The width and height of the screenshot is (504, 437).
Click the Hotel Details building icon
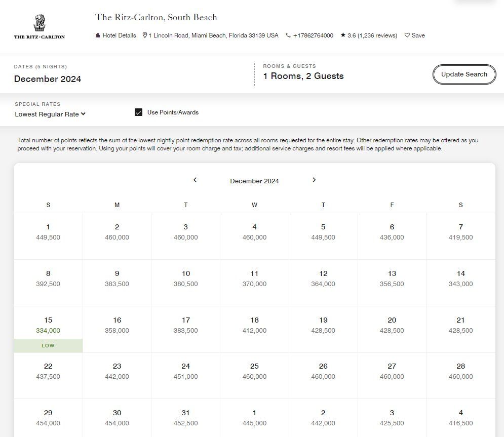point(98,35)
